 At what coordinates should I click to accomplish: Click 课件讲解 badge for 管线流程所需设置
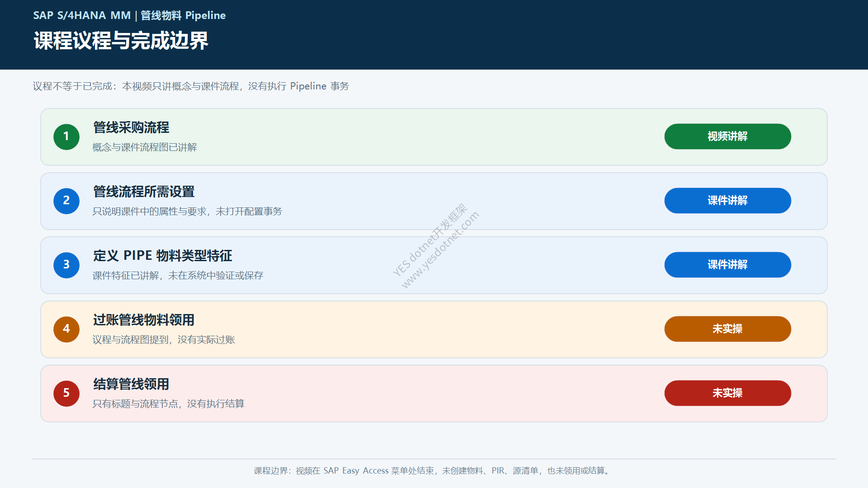(727, 201)
